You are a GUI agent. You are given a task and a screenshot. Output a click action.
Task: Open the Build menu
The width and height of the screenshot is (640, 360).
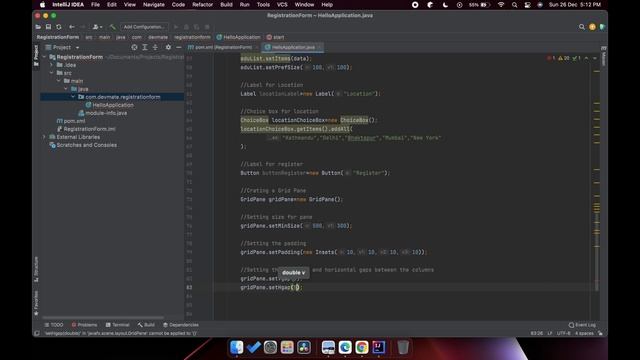pos(226,5)
